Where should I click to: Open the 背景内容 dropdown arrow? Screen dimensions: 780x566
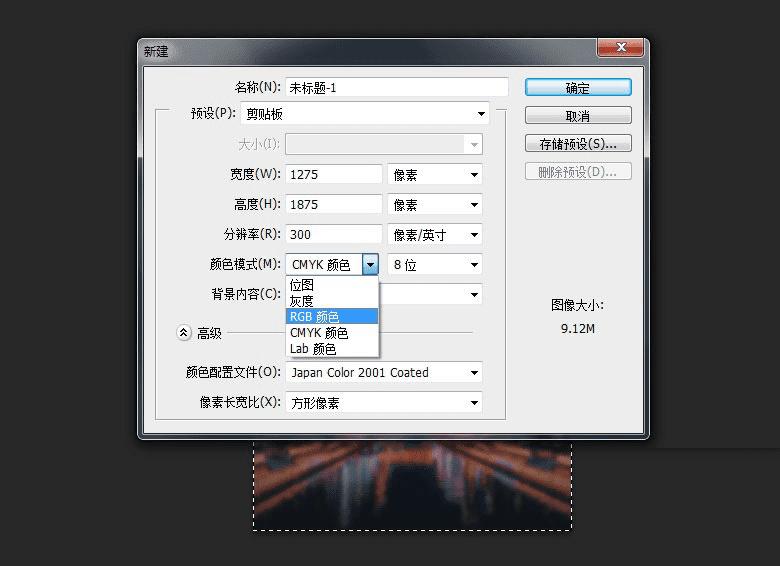[x=474, y=294]
